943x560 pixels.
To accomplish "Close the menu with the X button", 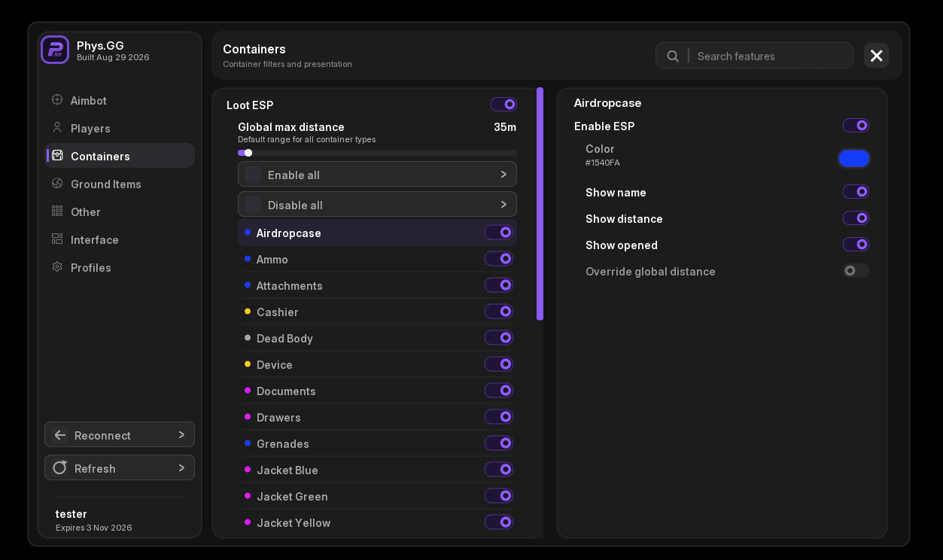I will [876, 56].
